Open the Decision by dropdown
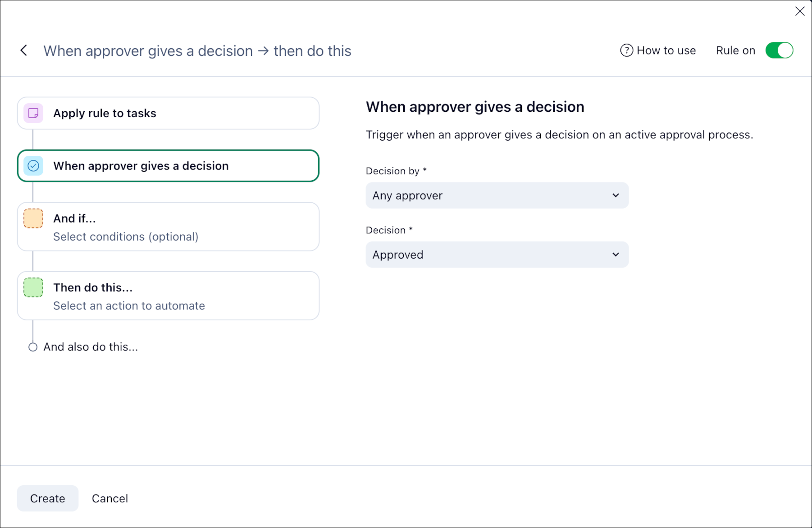 click(496, 196)
